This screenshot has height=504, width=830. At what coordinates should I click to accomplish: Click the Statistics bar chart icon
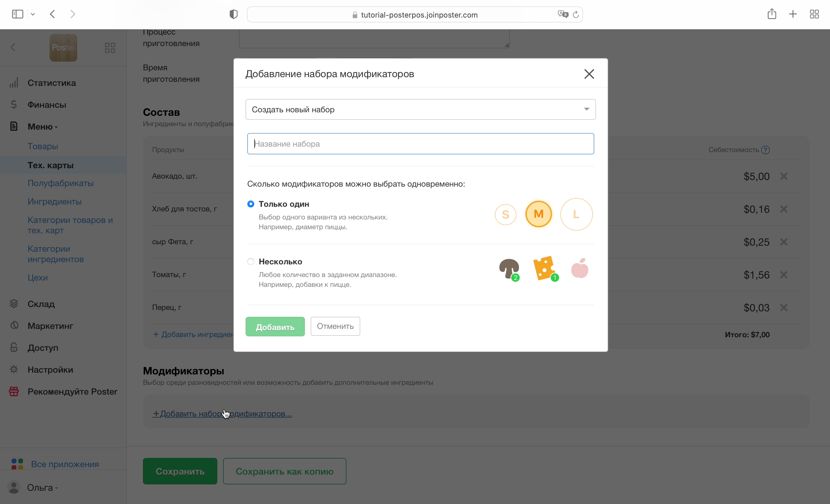14,83
